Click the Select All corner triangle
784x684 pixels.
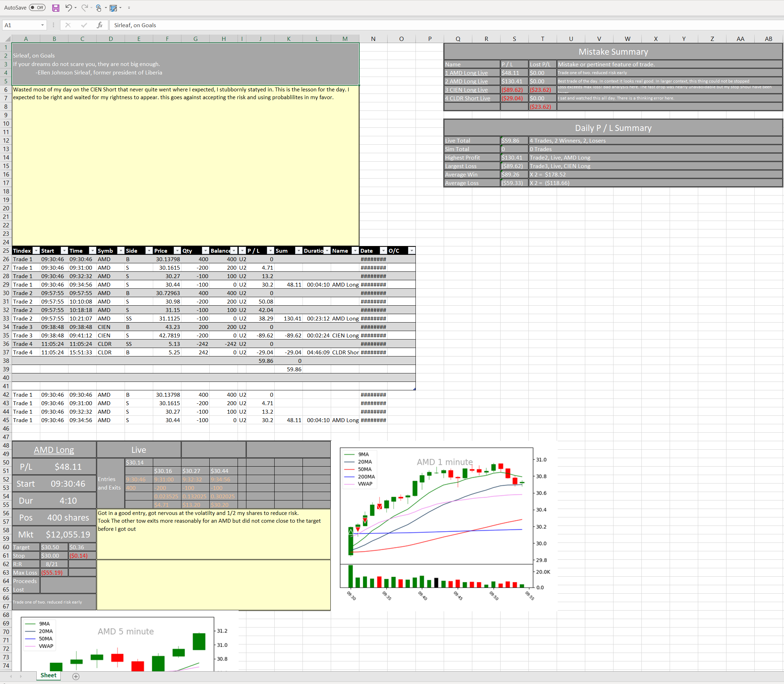(7, 38)
